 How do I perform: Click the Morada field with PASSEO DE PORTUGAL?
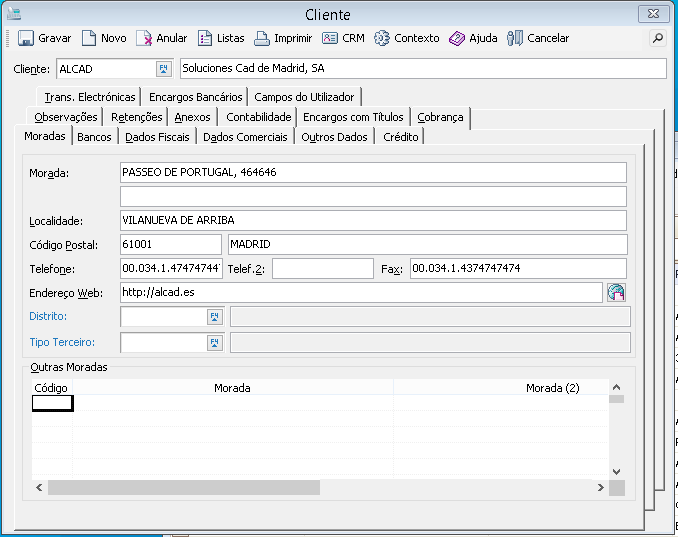(x=373, y=173)
